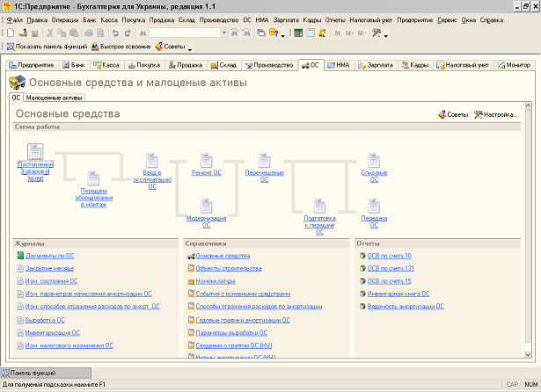Open the Передача оборудования в монтаж icon

click(x=93, y=178)
